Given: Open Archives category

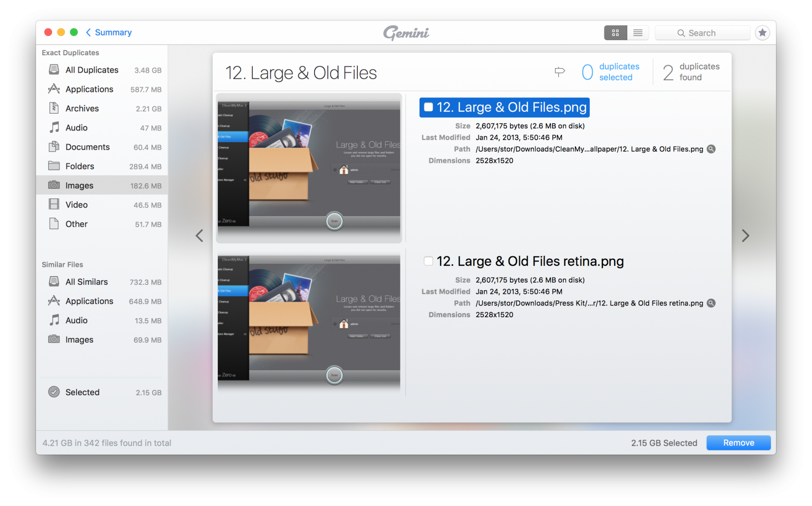Looking at the screenshot, I should [102, 109].
